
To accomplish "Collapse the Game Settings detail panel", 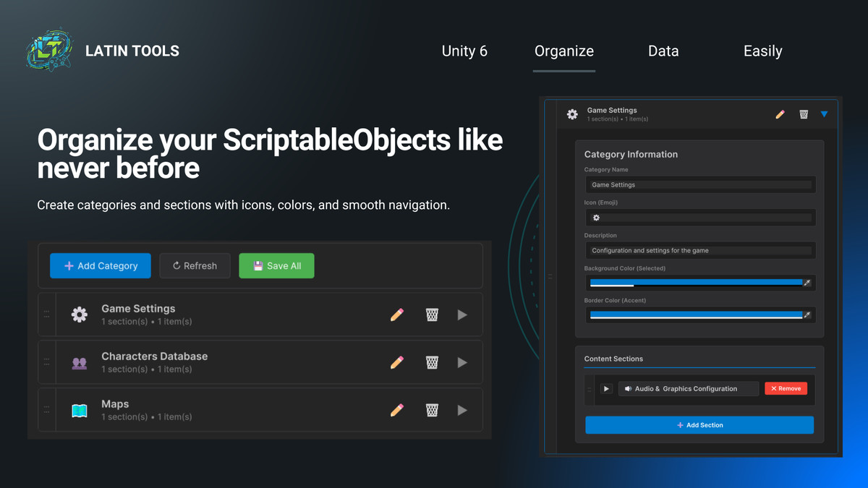I will pyautogui.click(x=824, y=114).
